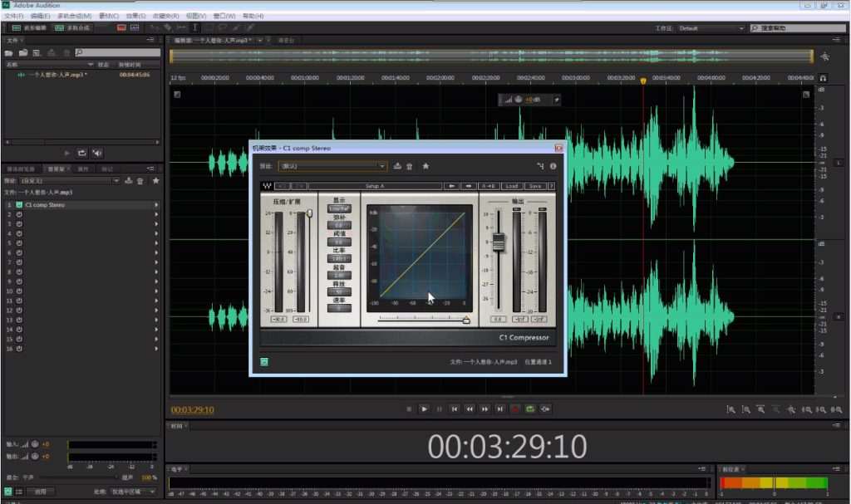This screenshot has height=504, width=851.
Task: Toggle power on effects rack slot 9
Action: [x=19, y=281]
